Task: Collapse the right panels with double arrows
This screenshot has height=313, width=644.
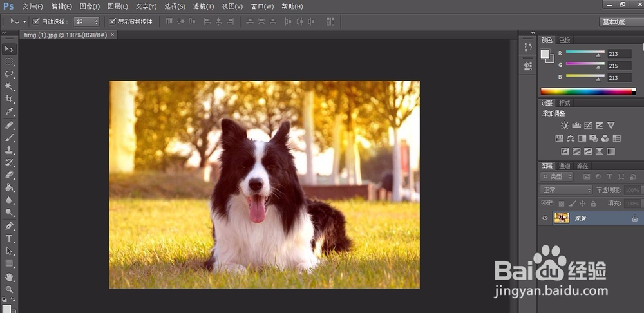Action: coord(533,33)
